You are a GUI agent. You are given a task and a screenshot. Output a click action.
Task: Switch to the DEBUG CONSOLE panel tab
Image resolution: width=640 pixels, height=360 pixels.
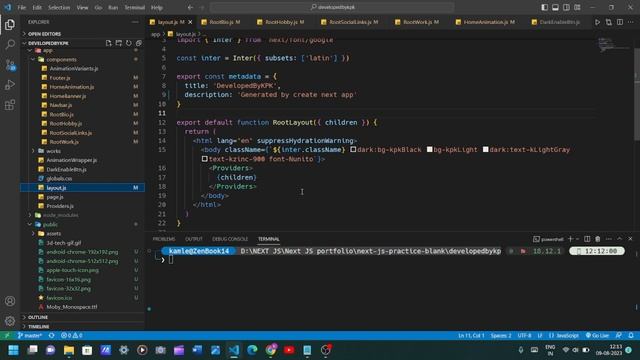click(230, 239)
